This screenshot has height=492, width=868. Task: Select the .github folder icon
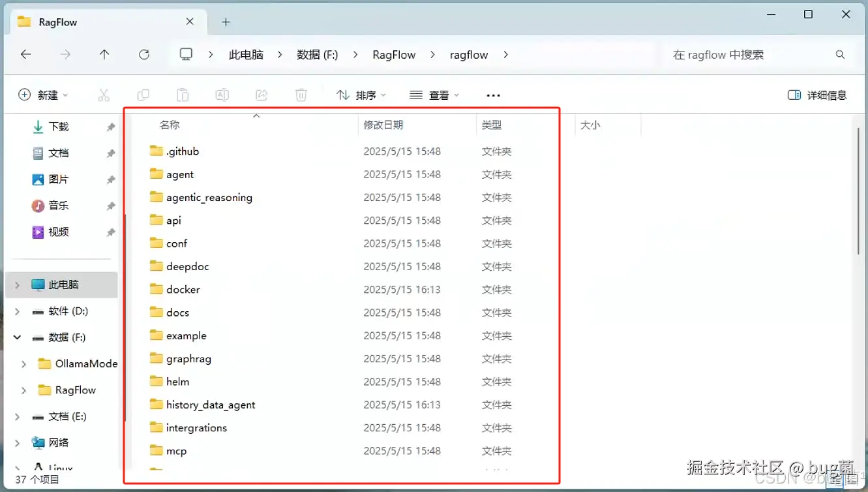156,151
